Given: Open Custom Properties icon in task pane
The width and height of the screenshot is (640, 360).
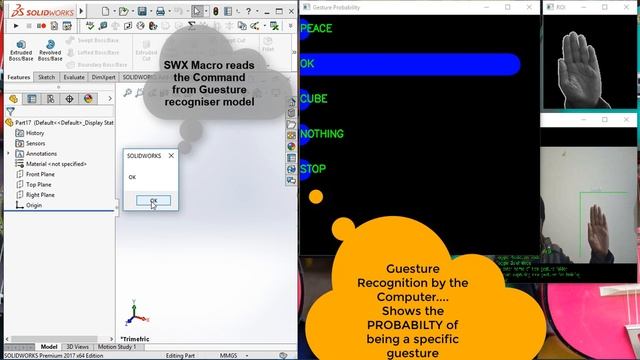Looking at the screenshot, I should click(291, 158).
